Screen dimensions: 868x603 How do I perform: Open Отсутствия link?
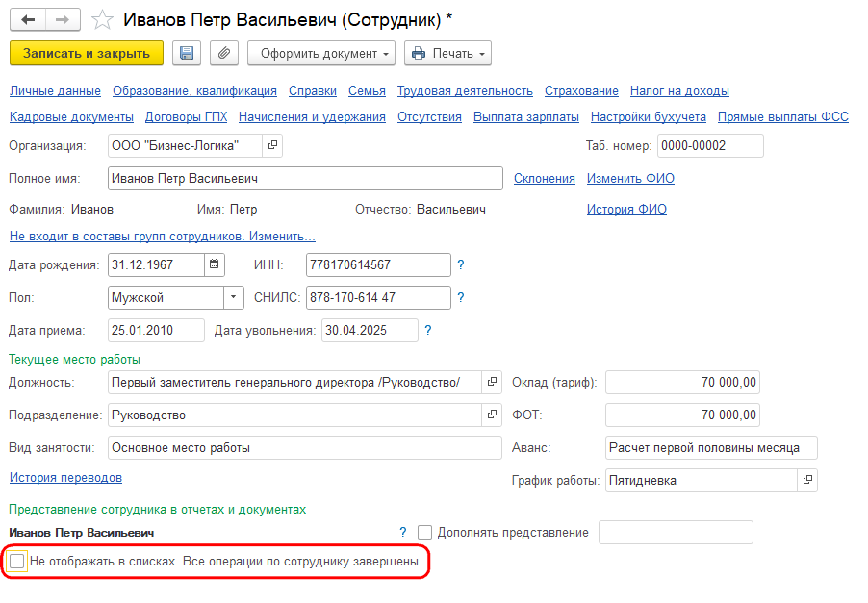click(x=429, y=117)
